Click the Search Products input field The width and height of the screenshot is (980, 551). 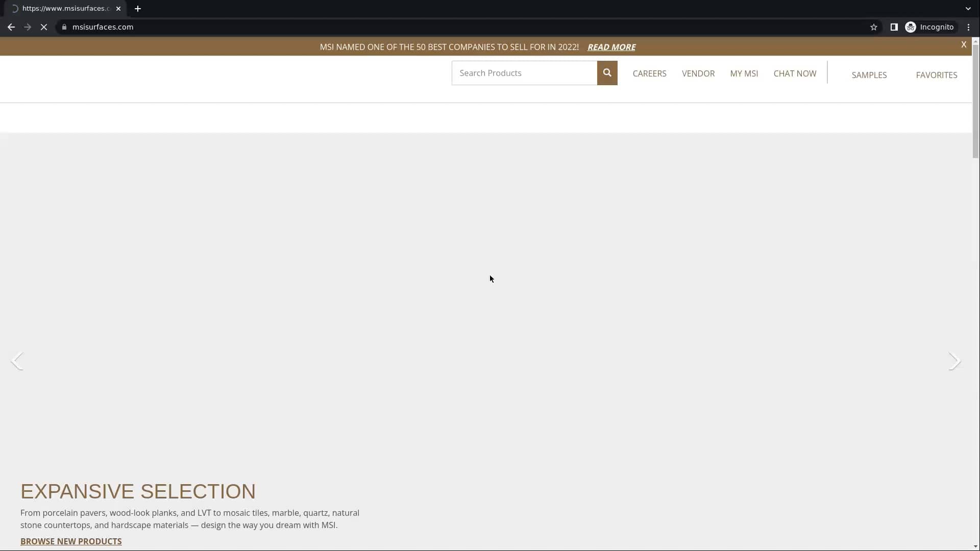pos(523,73)
